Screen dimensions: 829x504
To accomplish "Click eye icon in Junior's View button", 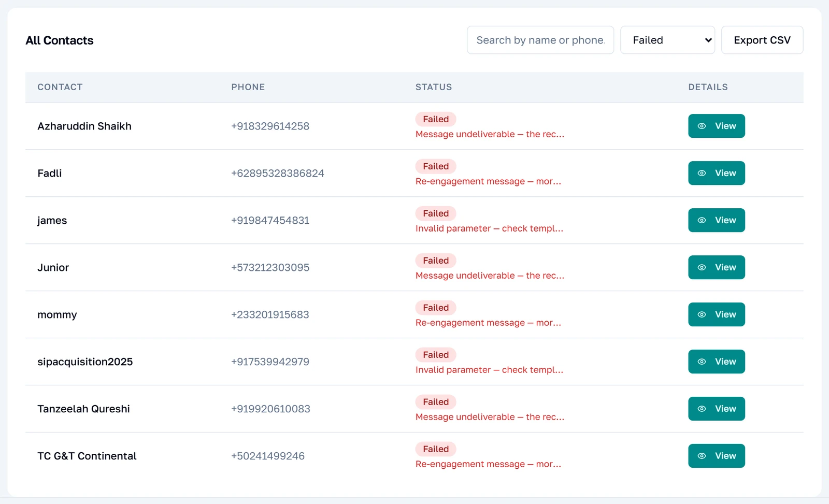I will click(x=702, y=267).
